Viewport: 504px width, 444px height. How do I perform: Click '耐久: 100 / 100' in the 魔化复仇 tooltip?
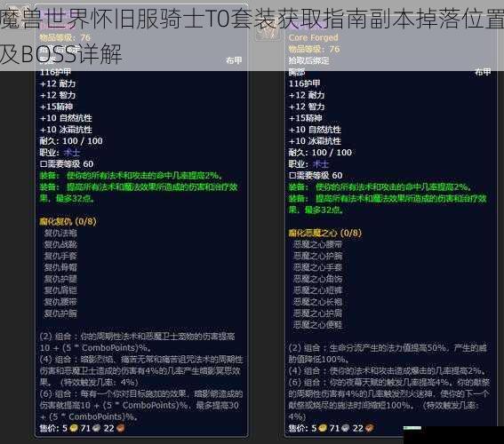71,141
